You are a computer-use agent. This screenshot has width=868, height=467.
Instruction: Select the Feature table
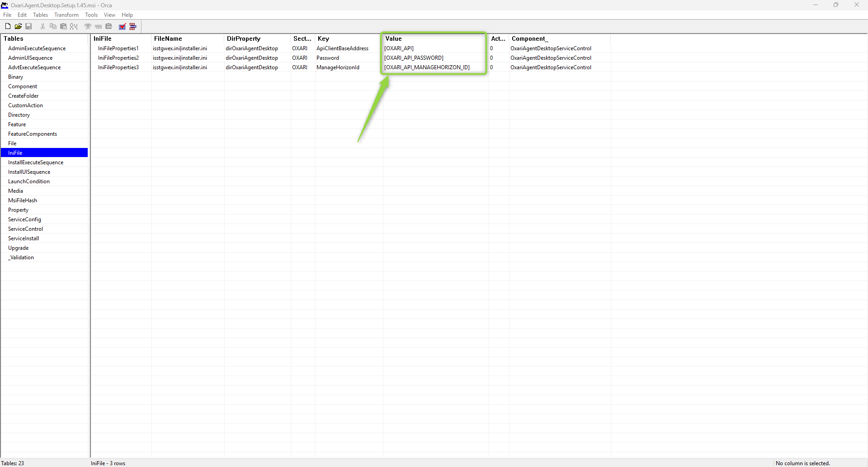click(44, 124)
